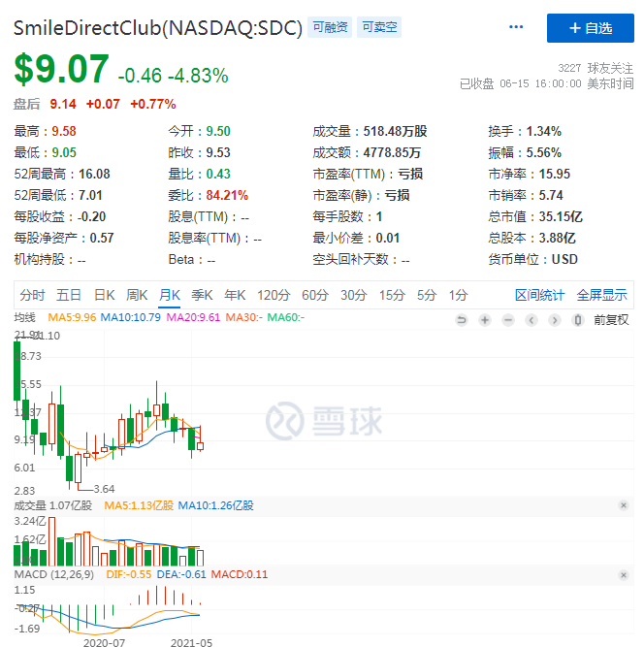Click the MA20:9.61 moving average label
This screenshot has height=647, width=644.
(193, 317)
